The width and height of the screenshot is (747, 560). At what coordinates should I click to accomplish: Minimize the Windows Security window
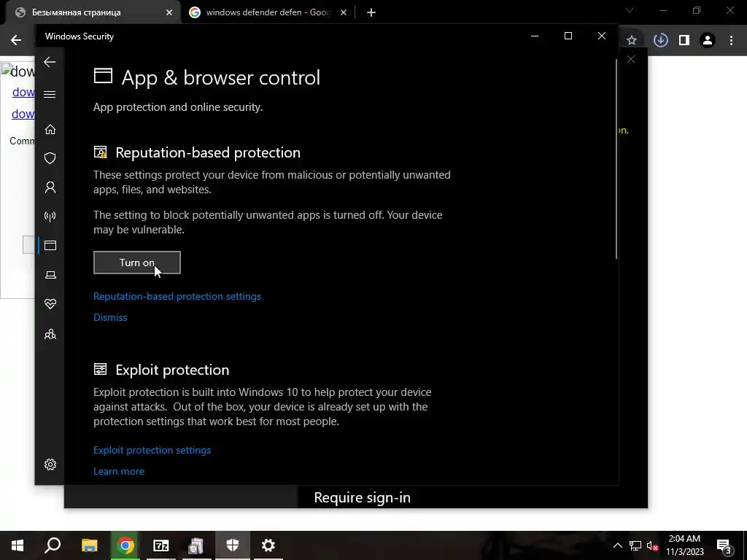click(x=535, y=36)
